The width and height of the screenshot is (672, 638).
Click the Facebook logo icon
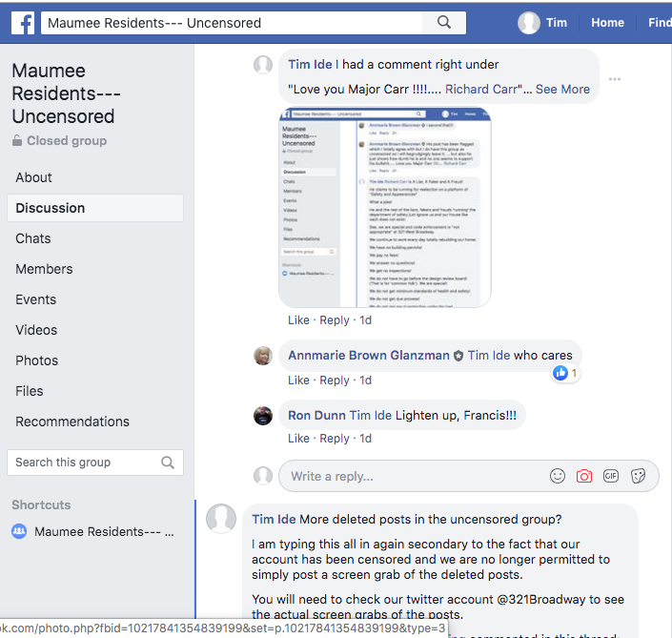pos(20,23)
